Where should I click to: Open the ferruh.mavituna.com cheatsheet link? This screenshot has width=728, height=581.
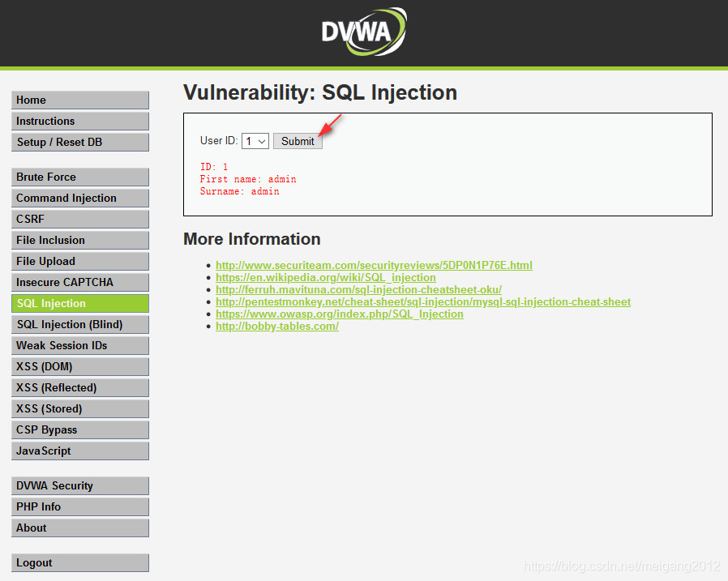pos(358,289)
